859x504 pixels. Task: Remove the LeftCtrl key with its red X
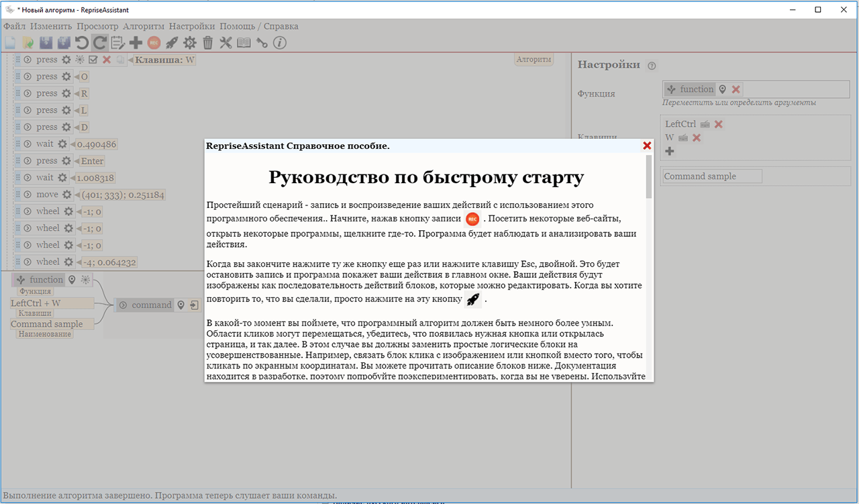pyautogui.click(x=719, y=124)
